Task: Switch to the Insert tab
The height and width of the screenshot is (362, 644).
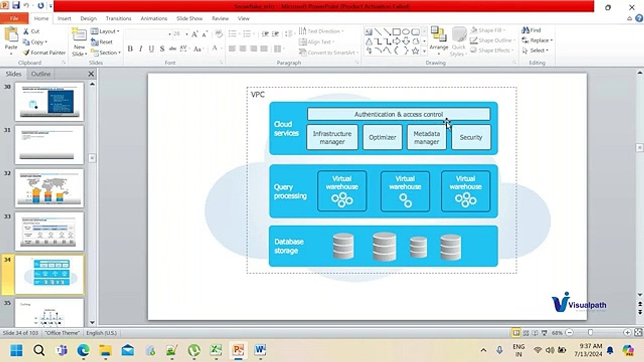Action: [x=64, y=18]
